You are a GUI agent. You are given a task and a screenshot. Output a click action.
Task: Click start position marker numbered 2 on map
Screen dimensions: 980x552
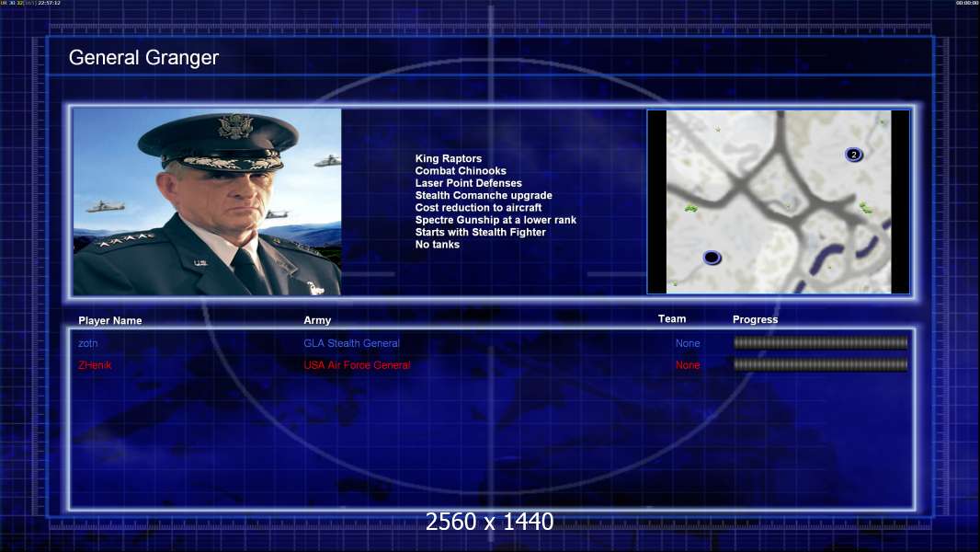(x=854, y=155)
